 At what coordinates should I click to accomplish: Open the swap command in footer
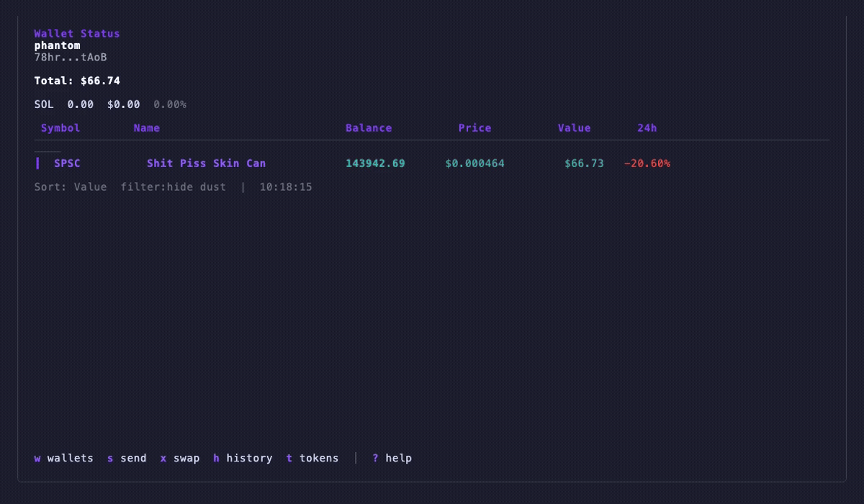(180, 458)
